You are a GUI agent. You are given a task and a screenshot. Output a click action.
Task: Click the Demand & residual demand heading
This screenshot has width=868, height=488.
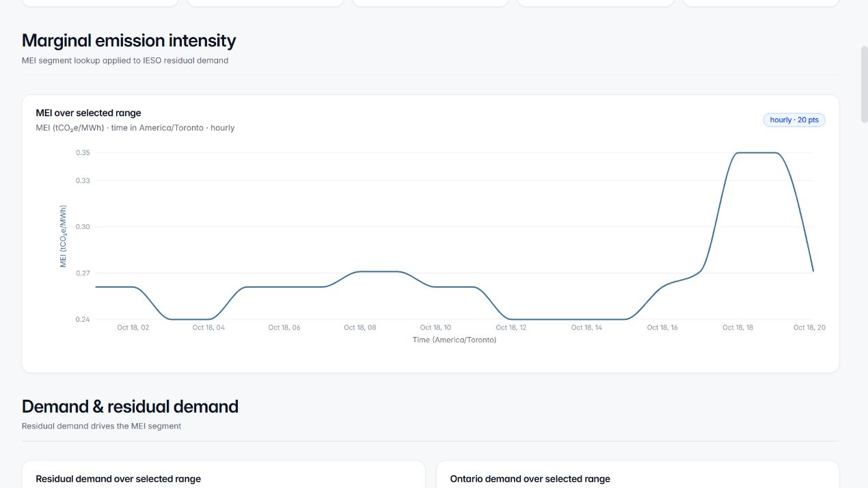point(130,406)
